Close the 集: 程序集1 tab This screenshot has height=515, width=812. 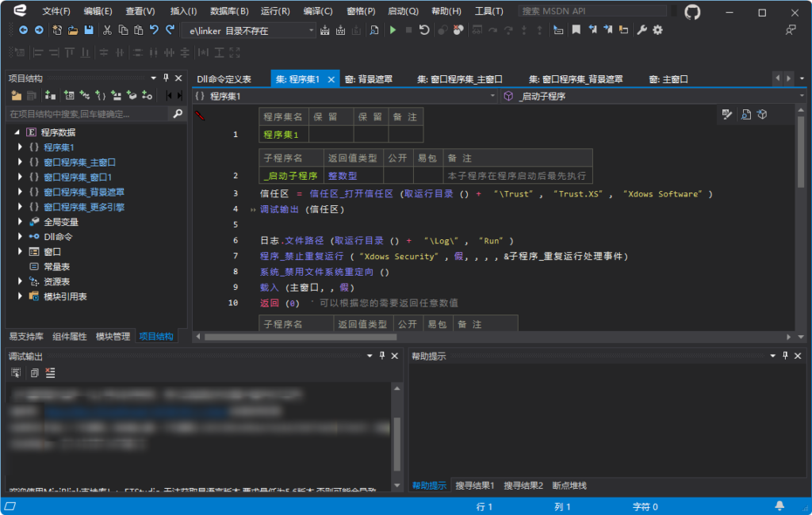pyautogui.click(x=331, y=79)
